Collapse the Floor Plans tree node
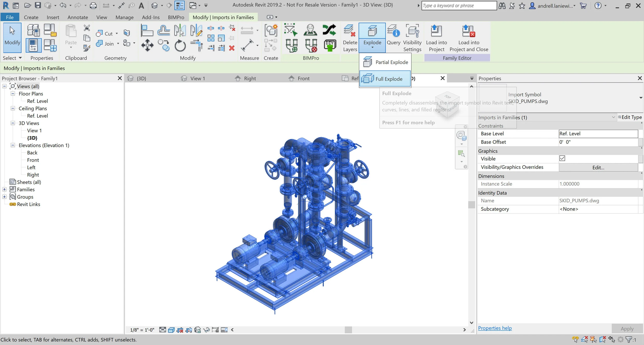The height and width of the screenshot is (345, 644). (13, 94)
